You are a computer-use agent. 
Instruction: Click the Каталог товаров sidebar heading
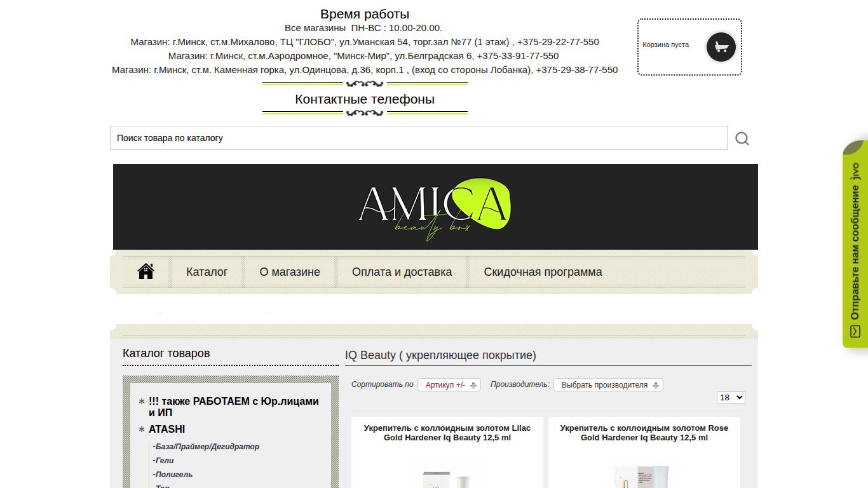pos(166,353)
